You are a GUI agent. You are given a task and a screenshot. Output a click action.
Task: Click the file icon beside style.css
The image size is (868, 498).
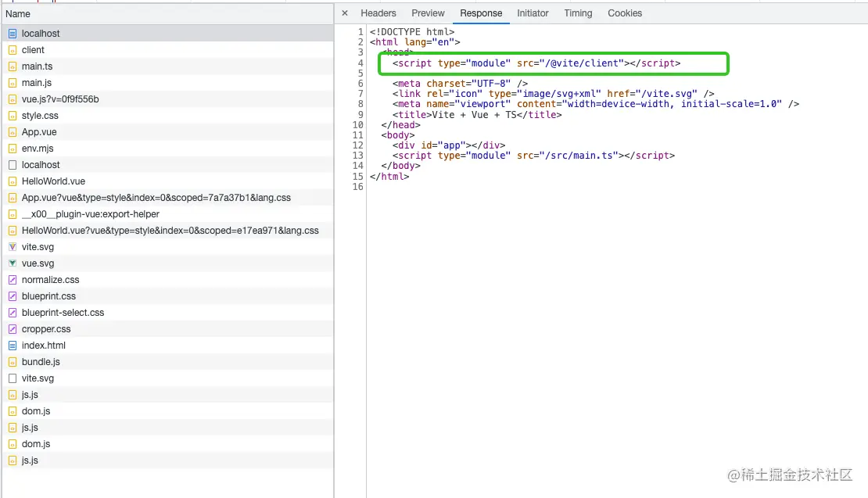point(13,116)
